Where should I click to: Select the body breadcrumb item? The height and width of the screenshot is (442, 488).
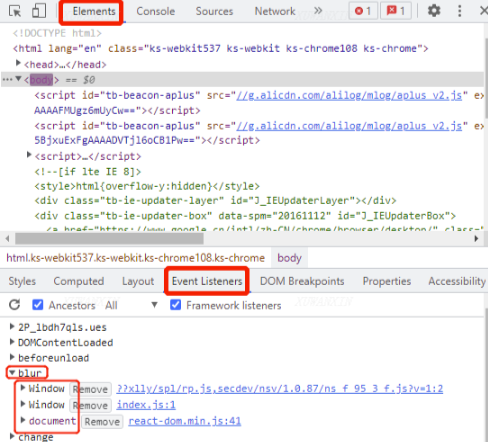(289, 258)
